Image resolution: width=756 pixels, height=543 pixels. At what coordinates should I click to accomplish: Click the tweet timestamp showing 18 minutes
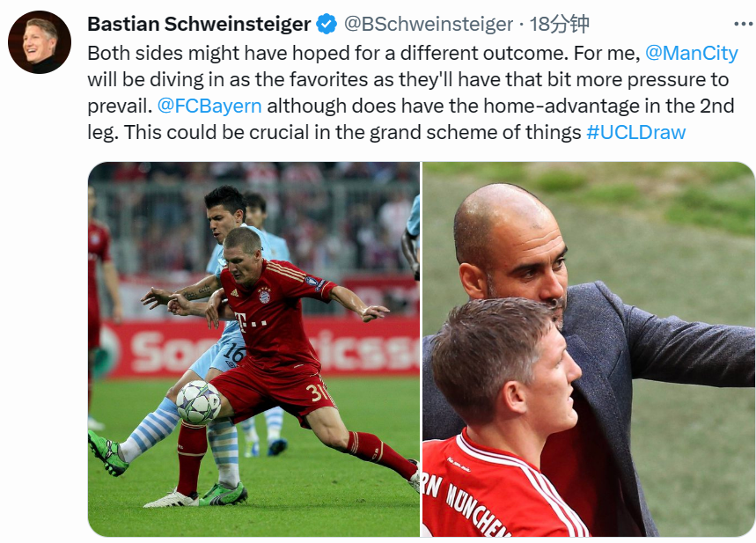coord(559,24)
